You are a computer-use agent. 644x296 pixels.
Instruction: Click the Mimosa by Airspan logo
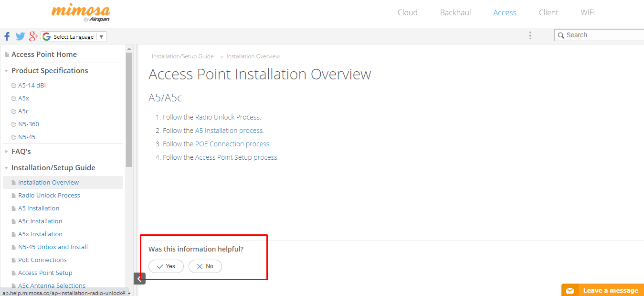point(81,13)
